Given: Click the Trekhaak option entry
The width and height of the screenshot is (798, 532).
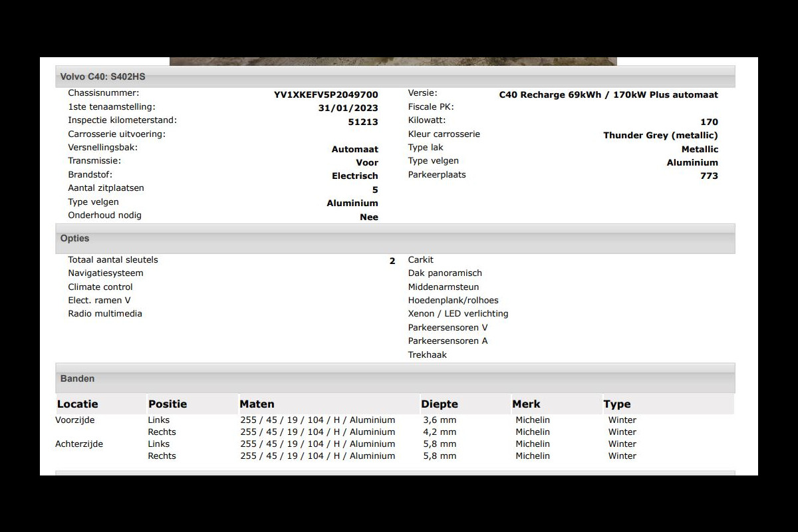Looking at the screenshot, I should click(427, 354).
